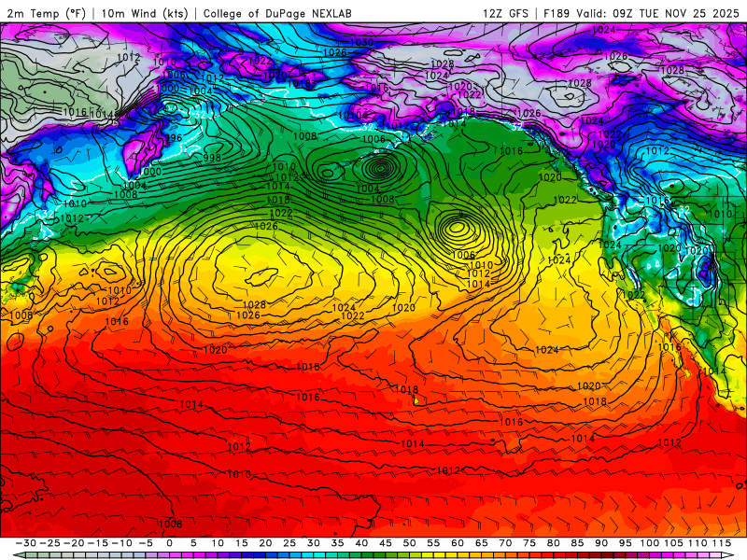Click the 35 value on the temperature scale
Image resolution: width=747 pixels, height=560 pixels.
[337, 543]
